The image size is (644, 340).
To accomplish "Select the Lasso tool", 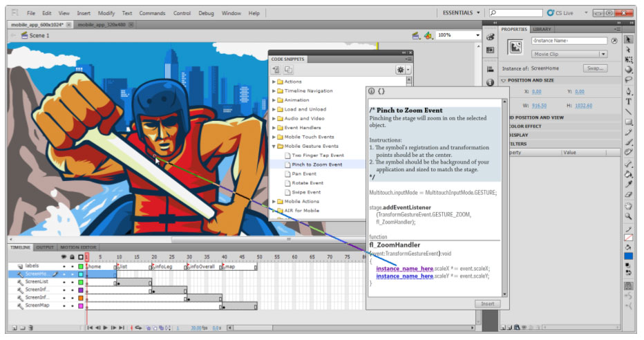I will pyautogui.click(x=628, y=80).
